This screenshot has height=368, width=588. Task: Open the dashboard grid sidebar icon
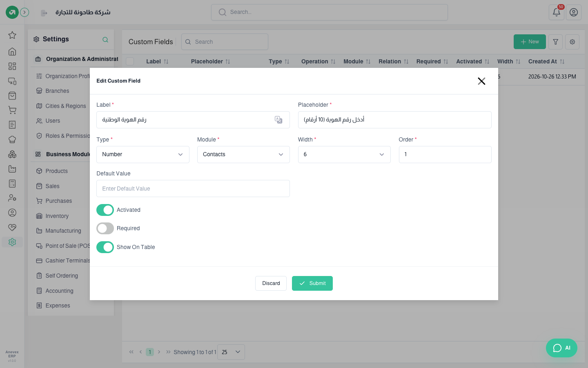click(x=12, y=66)
